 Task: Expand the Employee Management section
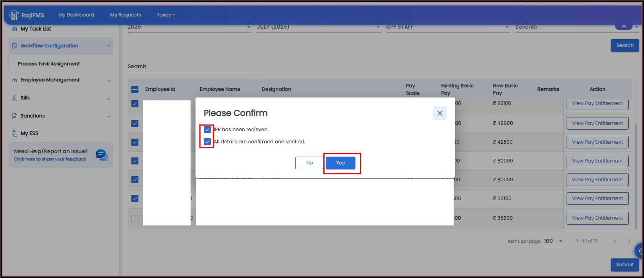(x=109, y=81)
